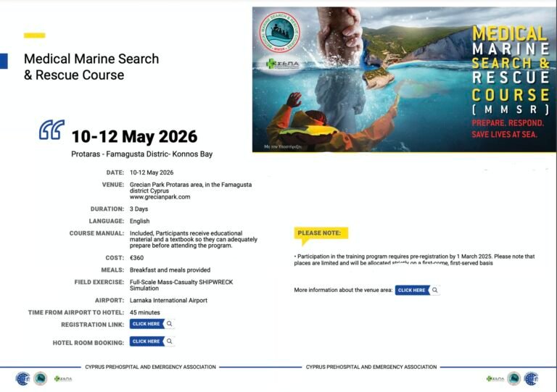557x392 pixels.
Task: Click the Medical Marine Search & Rescue banner image
Action: (404, 80)
